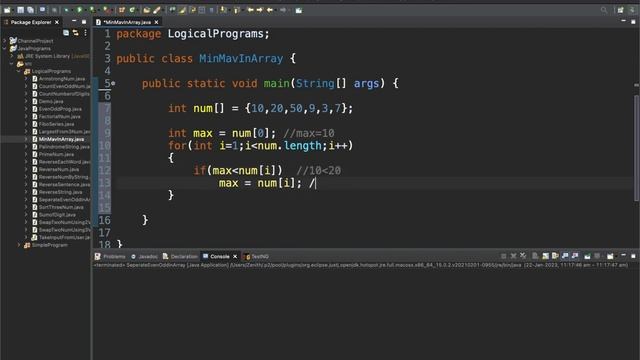Click the class name MinMavInArray in code
This screenshot has height=360, width=640.
click(241, 58)
